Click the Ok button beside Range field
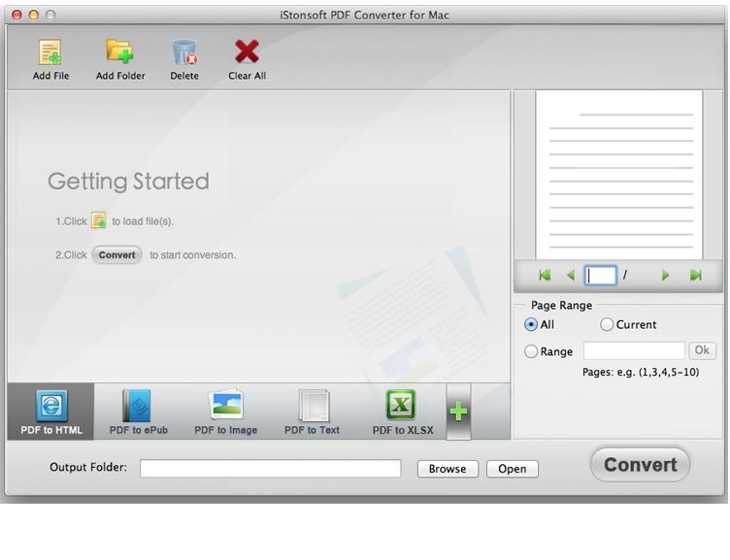Image resolution: width=730 pixels, height=560 pixels. [x=702, y=350]
